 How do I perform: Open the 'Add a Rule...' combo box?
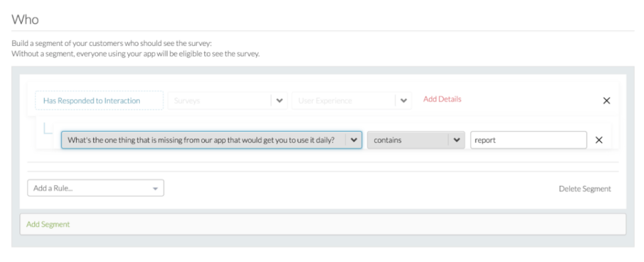pyautogui.click(x=89, y=188)
